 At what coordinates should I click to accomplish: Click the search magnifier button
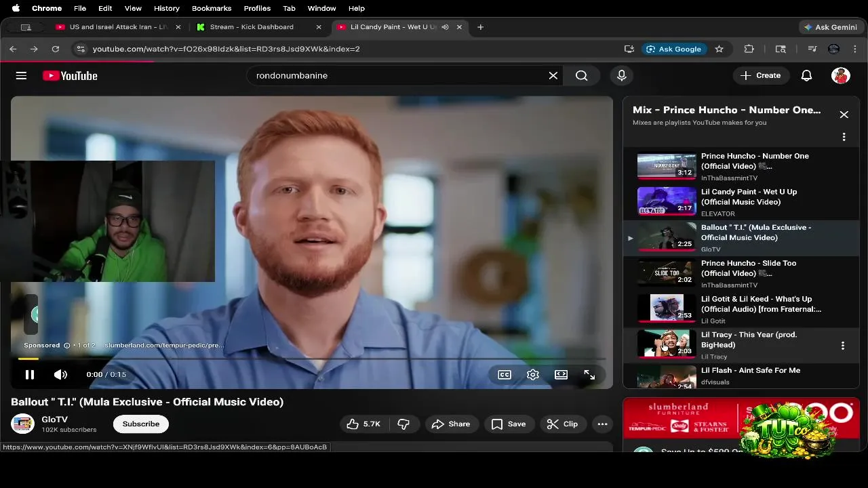point(582,76)
